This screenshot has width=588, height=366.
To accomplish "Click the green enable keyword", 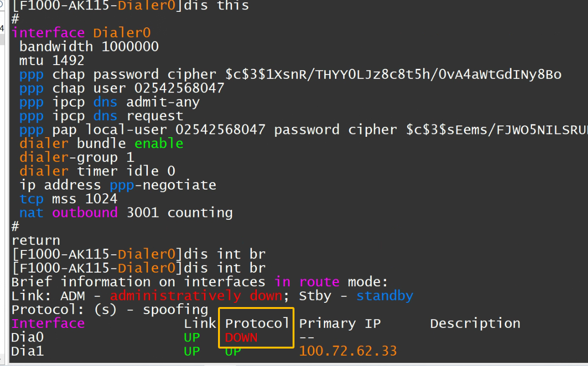I will point(159,143).
